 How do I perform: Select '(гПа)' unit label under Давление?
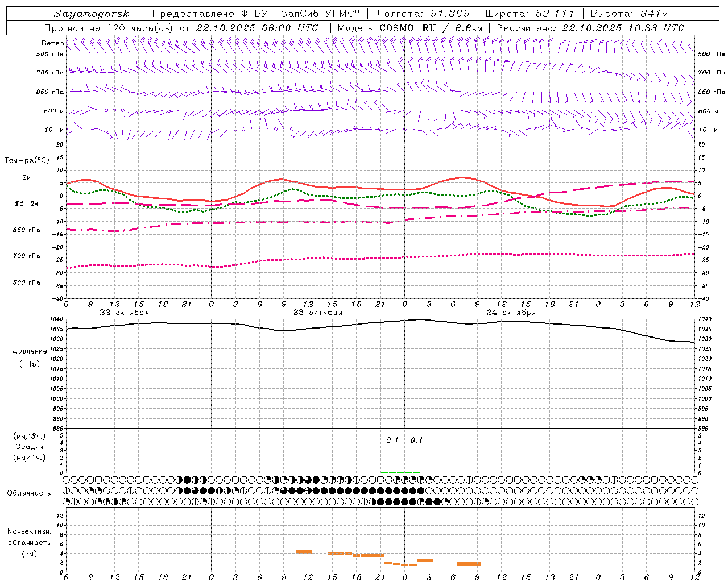coord(29,364)
